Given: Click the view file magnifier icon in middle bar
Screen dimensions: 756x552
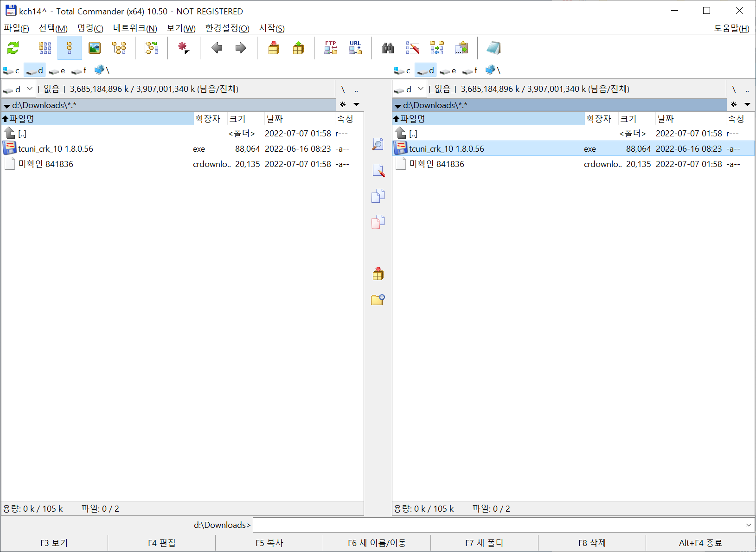Looking at the screenshot, I should point(378,144).
